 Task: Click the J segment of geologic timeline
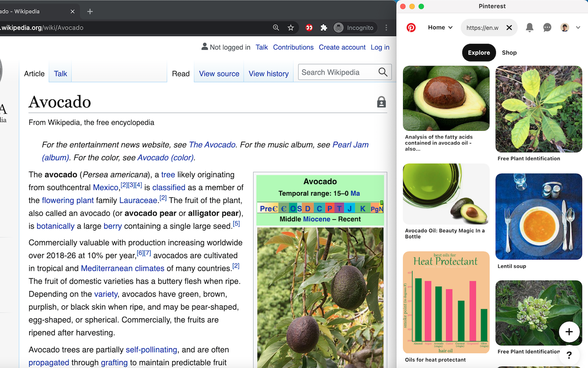[351, 209]
